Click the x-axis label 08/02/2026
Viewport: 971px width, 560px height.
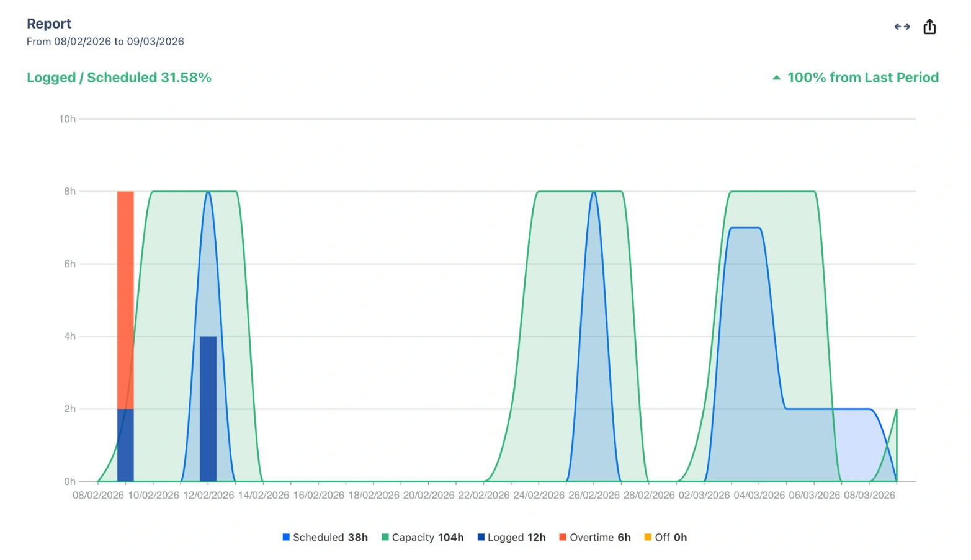click(98, 495)
